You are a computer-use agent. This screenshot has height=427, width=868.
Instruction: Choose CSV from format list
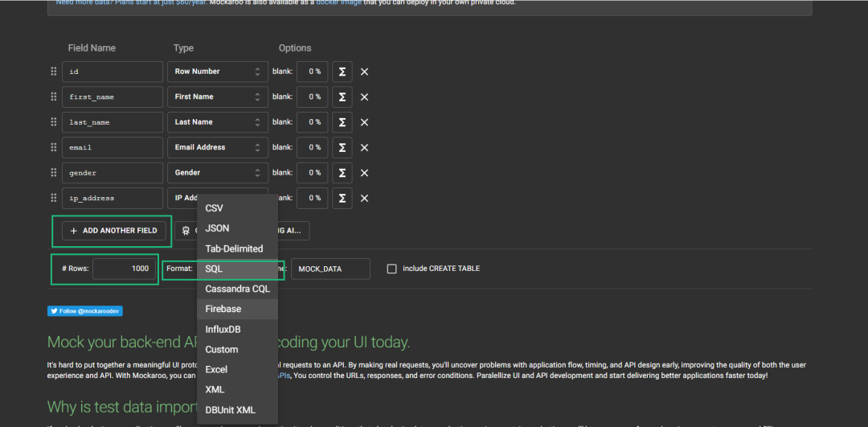pyautogui.click(x=237, y=208)
